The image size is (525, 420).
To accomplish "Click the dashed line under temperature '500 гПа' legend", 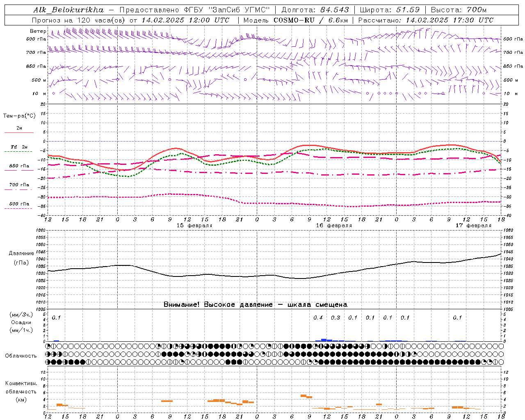I will (x=18, y=208).
